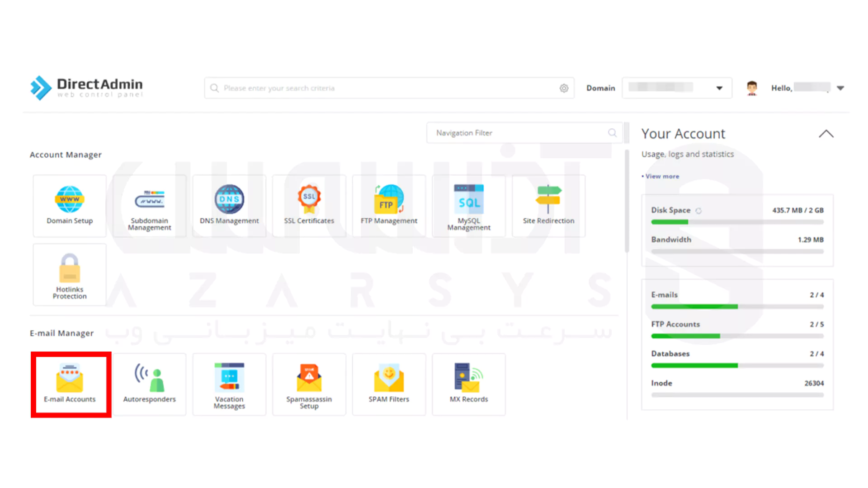The width and height of the screenshot is (868, 488).
Task: Click the Navigation Filter field
Action: point(520,133)
